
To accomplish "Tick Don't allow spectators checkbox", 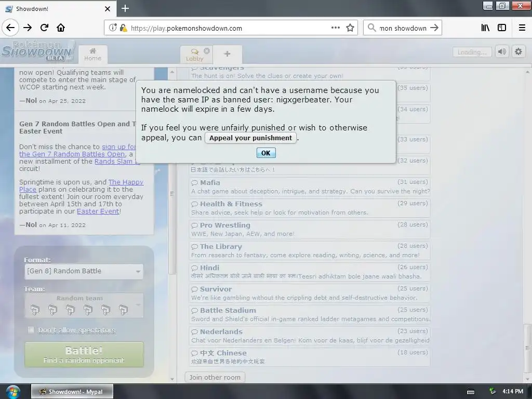I will pos(31,330).
